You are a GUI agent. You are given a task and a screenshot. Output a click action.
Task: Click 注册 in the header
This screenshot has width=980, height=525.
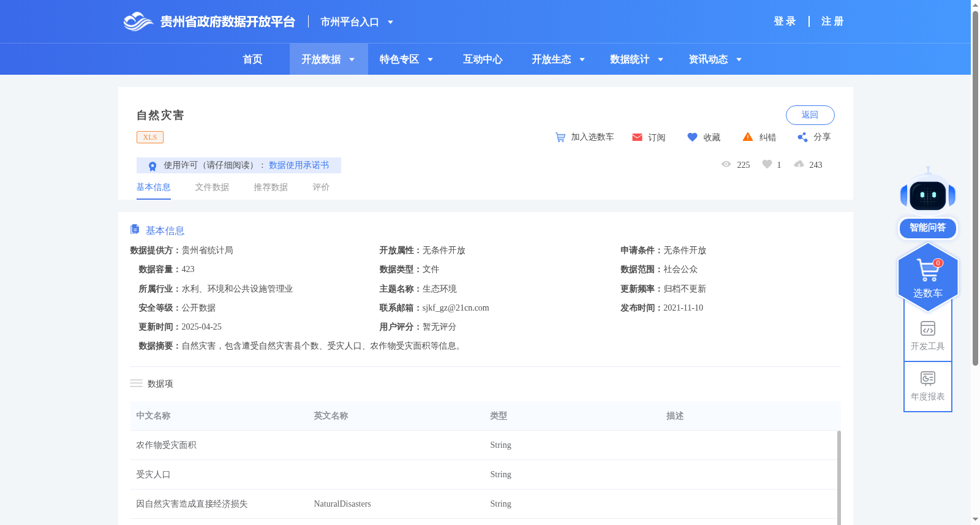832,21
